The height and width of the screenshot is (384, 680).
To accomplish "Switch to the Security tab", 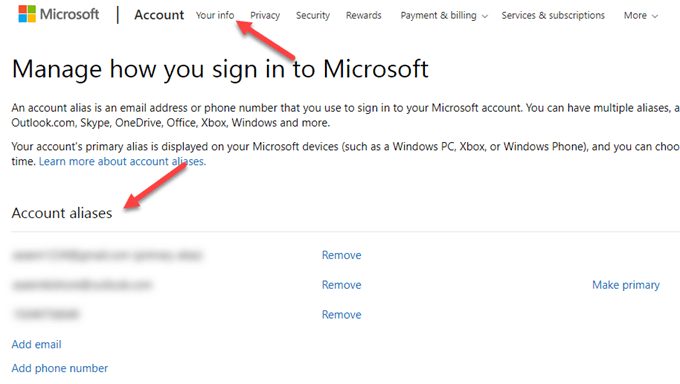I will coord(313,16).
